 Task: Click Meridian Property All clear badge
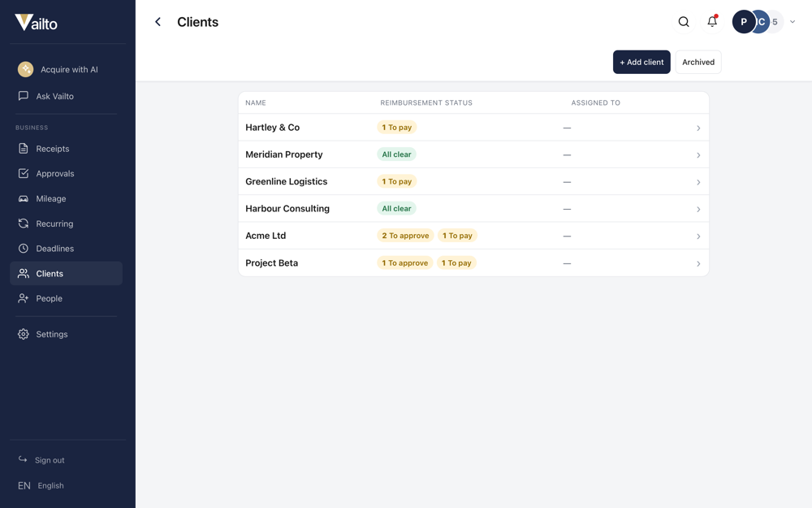(x=397, y=154)
